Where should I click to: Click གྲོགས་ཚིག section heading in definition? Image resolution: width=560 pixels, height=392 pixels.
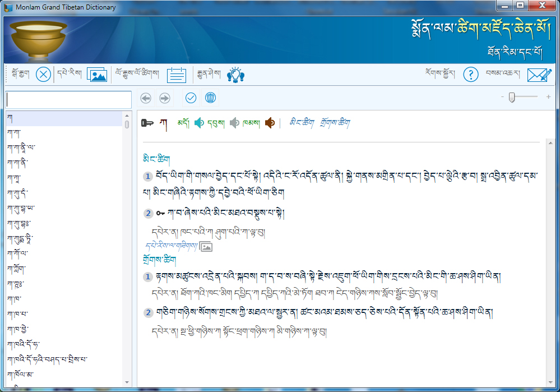point(159,259)
